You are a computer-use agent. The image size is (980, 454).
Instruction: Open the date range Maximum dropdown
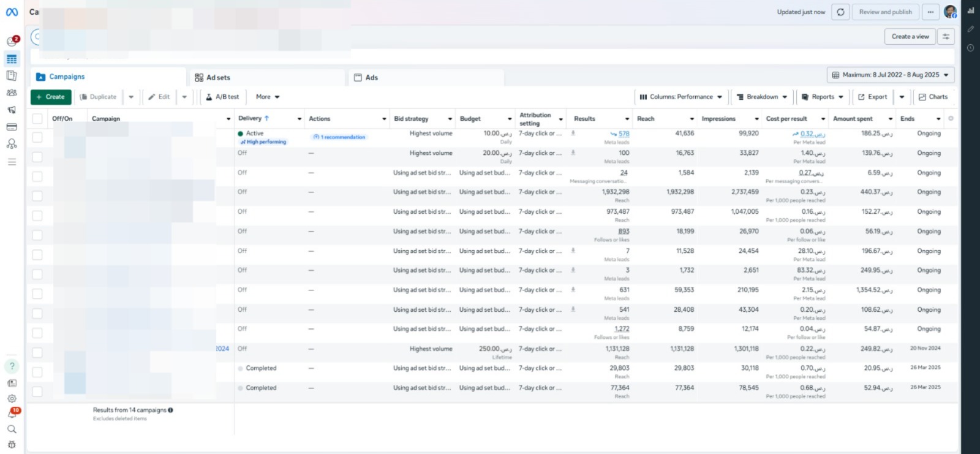[891, 75]
